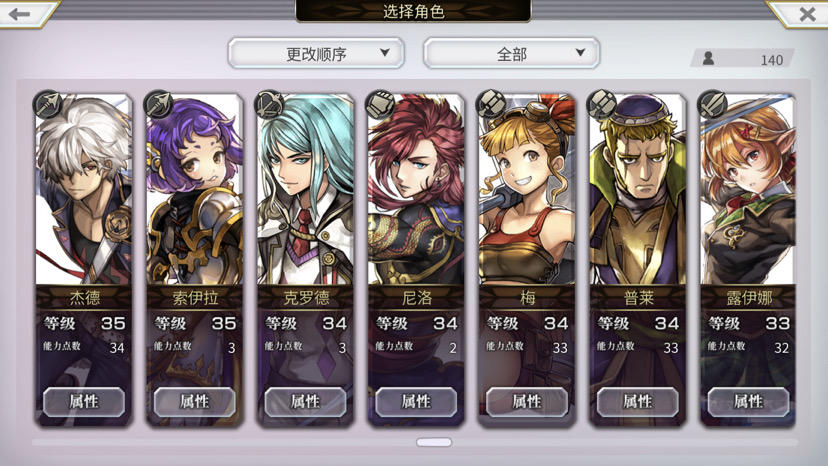Viewport: 828px width, 466px height.
Task: Select 克罗德's character portrait
Action: (305, 190)
